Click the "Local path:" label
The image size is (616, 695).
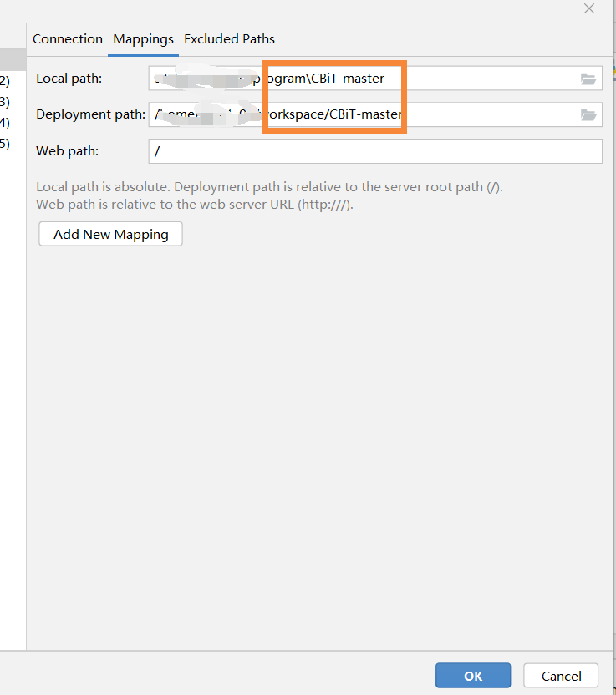[69, 79]
